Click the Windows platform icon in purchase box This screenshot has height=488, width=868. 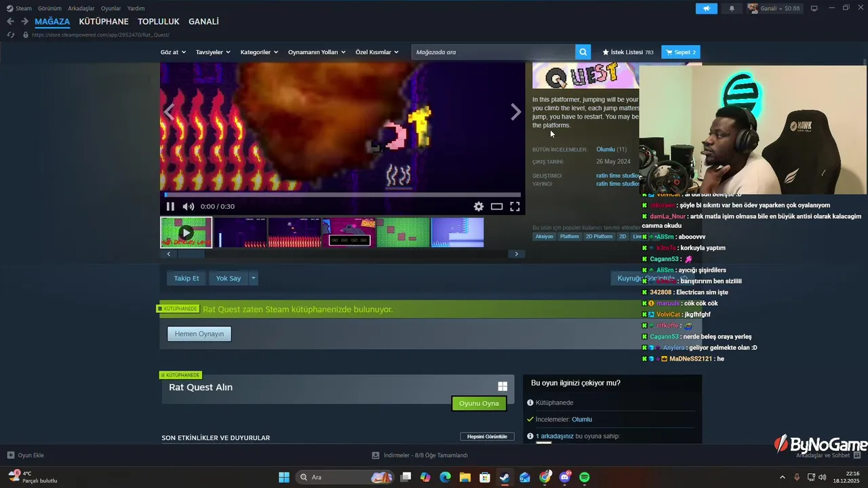pos(502,386)
